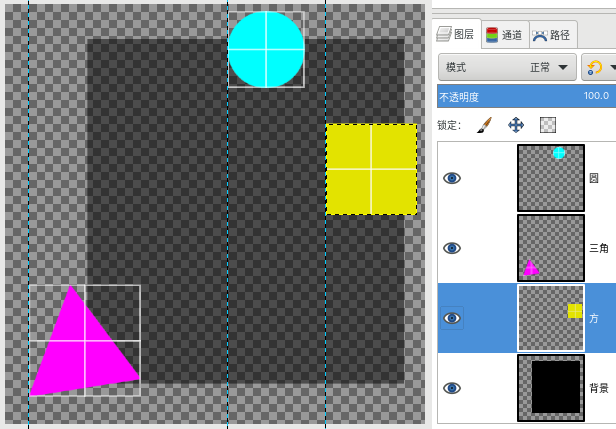Select the 三角 layer thumbnail

click(x=551, y=248)
